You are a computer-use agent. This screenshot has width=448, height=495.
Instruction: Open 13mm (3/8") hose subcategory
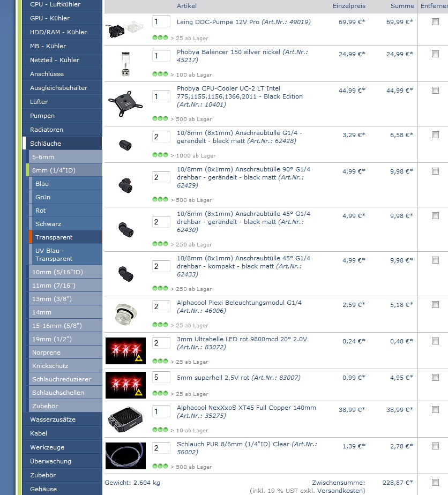[x=65, y=298]
